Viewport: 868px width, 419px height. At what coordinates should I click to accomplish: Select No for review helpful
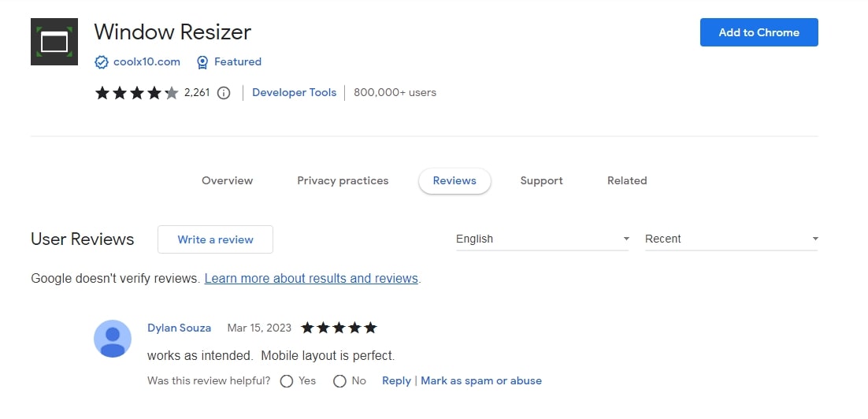tap(339, 381)
